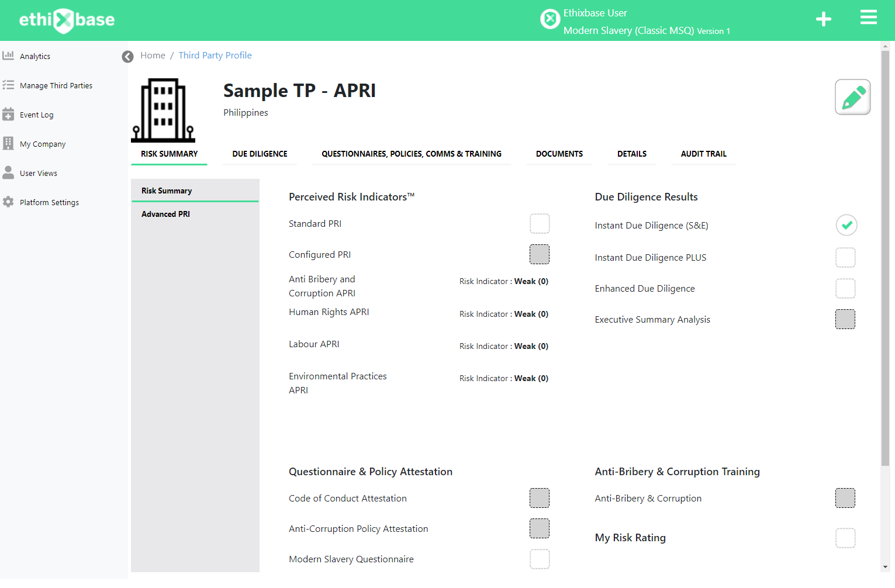Click Anti-Corruption Policy Attestation box

pos(540,528)
